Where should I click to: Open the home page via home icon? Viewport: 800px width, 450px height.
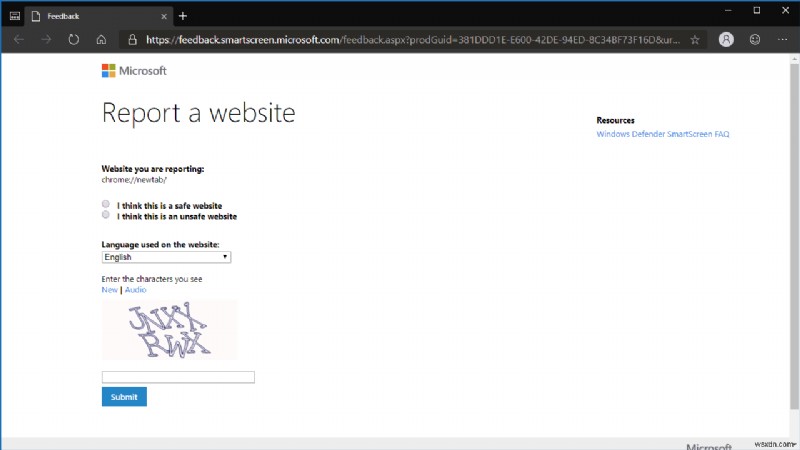pyautogui.click(x=101, y=39)
